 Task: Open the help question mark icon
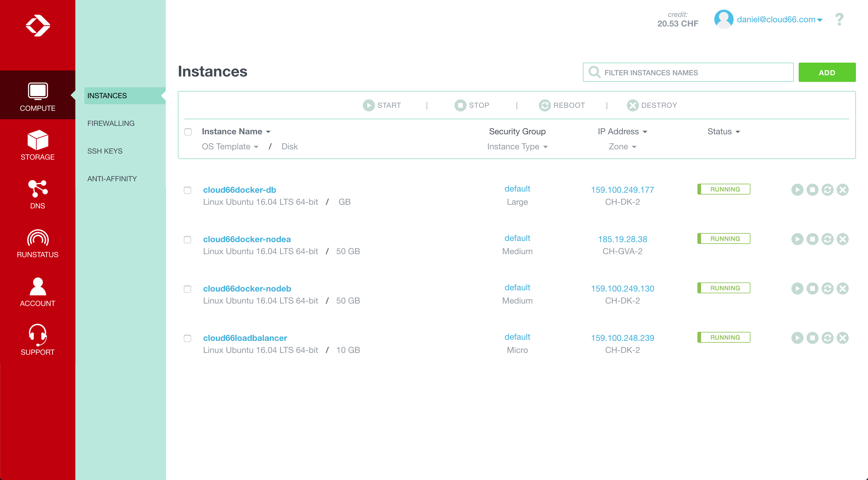(839, 20)
